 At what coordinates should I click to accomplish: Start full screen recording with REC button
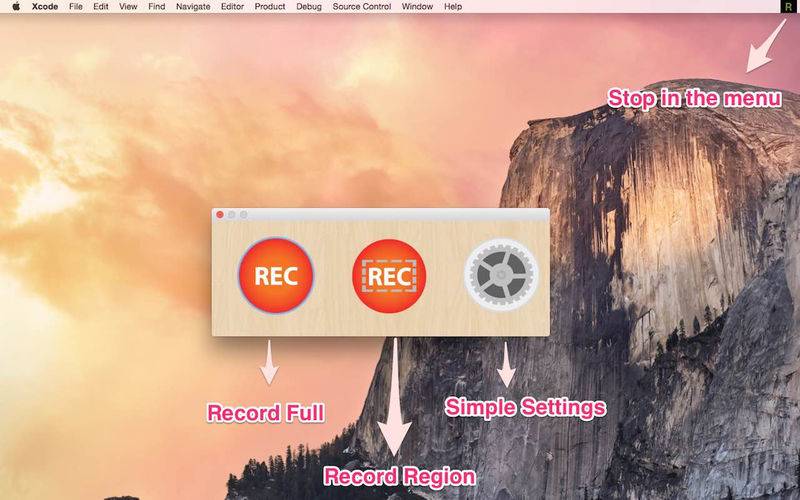pos(276,275)
